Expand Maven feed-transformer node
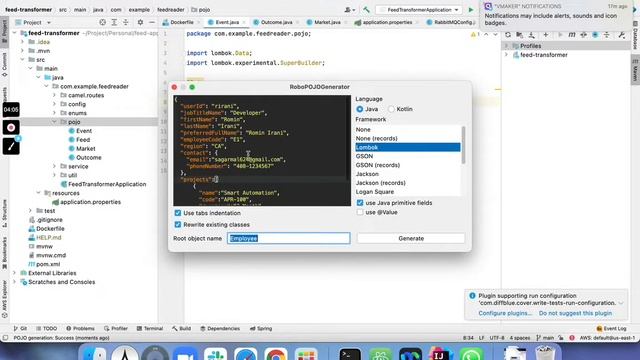Viewport: 640px width, 360px height. pos(507,55)
